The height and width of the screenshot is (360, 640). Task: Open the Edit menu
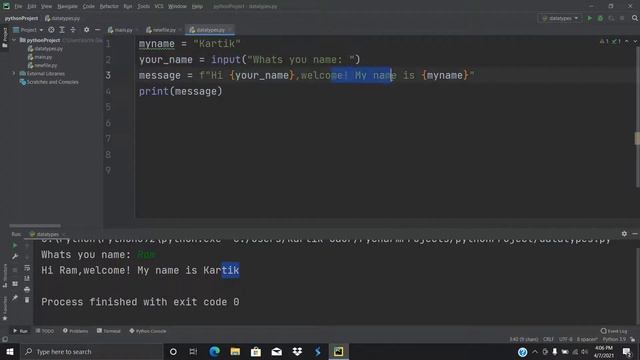click(32, 6)
